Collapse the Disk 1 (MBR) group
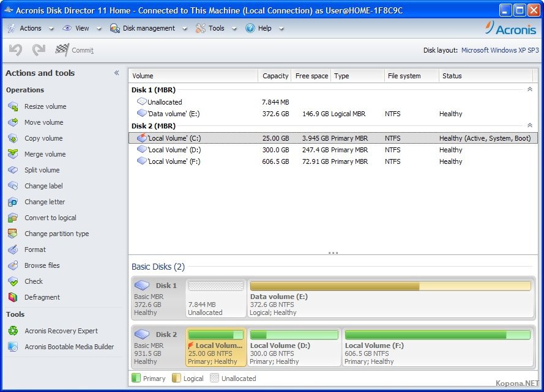This screenshot has width=544, height=392. pyautogui.click(x=529, y=90)
